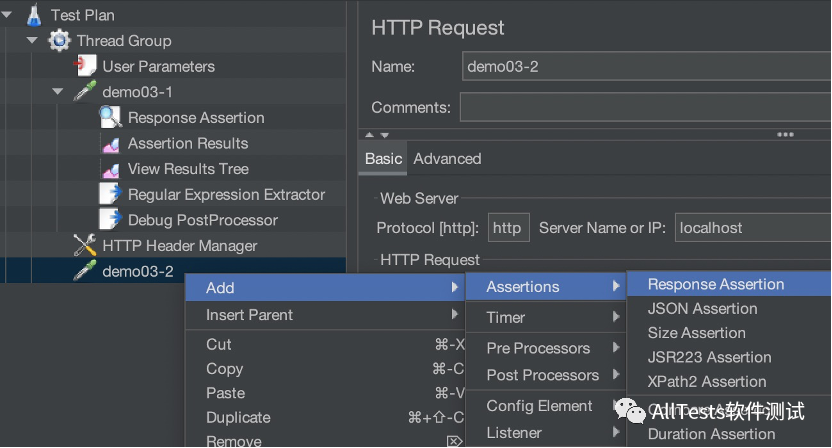
Task: Collapse the Thread Group node
Action: coord(33,41)
